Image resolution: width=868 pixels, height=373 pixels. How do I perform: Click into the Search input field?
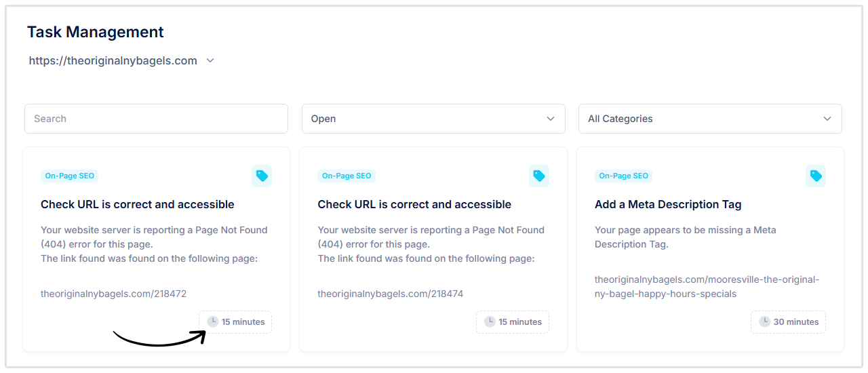pyautogui.click(x=156, y=119)
